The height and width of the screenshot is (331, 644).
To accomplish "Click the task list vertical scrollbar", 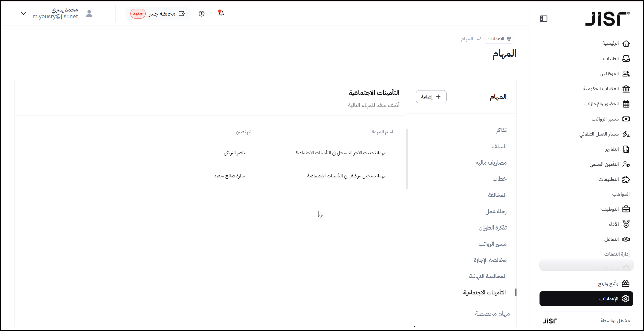I will point(407,159).
